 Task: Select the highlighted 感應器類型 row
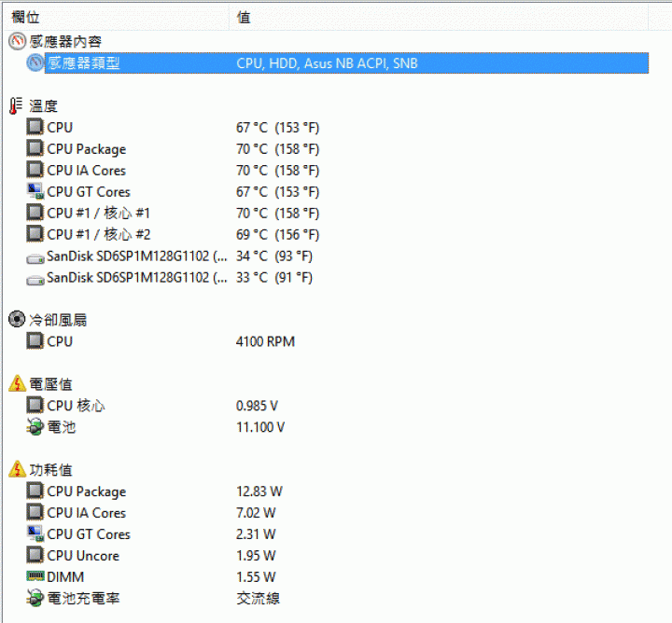click(x=346, y=62)
